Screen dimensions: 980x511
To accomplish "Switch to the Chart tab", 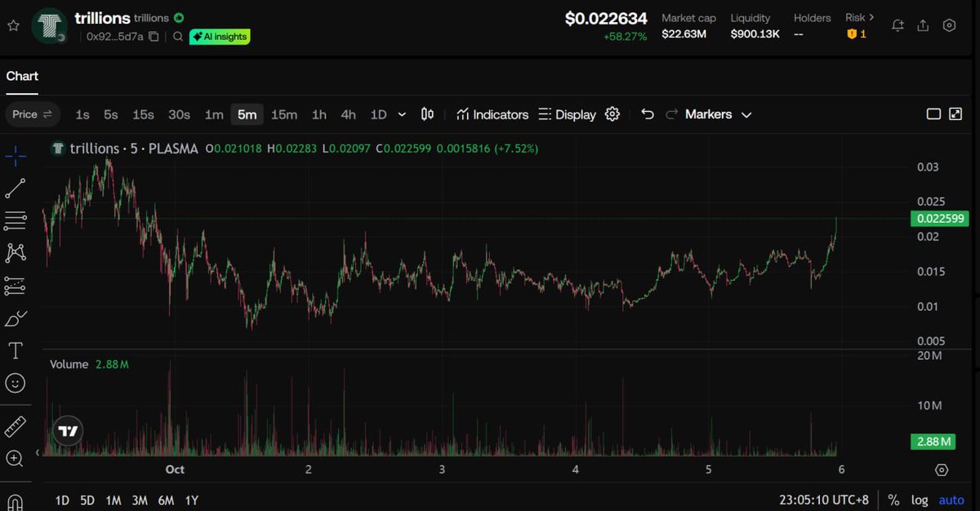I will point(22,76).
